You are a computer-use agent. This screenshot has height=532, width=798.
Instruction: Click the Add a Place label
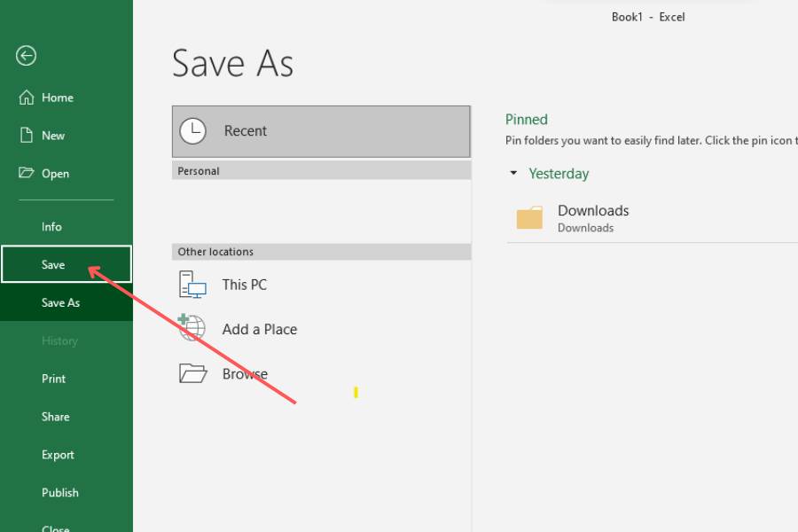[x=260, y=329]
